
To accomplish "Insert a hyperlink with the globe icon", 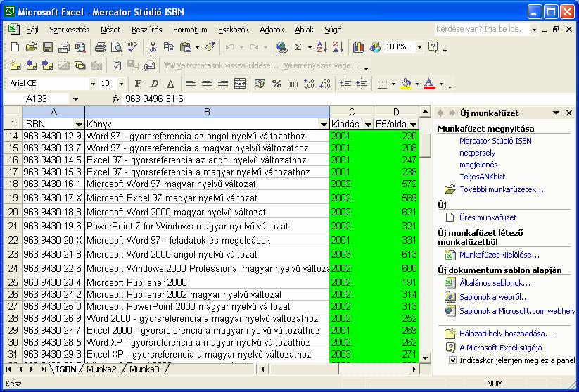I will point(281,47).
